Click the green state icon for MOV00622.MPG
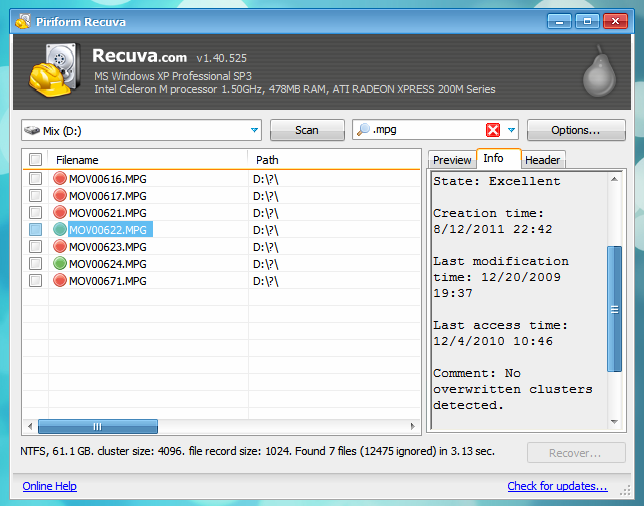Viewport: 644px width, 506px height. pyautogui.click(x=60, y=229)
